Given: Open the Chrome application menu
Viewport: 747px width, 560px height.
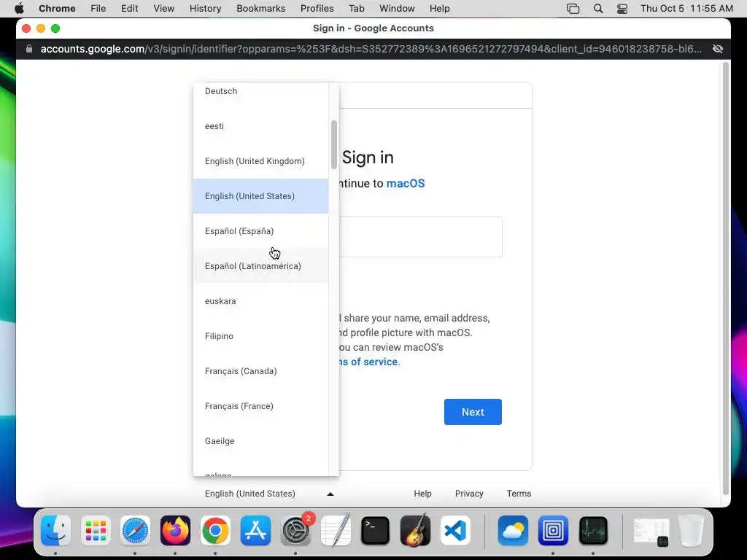Looking at the screenshot, I should 57,9.
